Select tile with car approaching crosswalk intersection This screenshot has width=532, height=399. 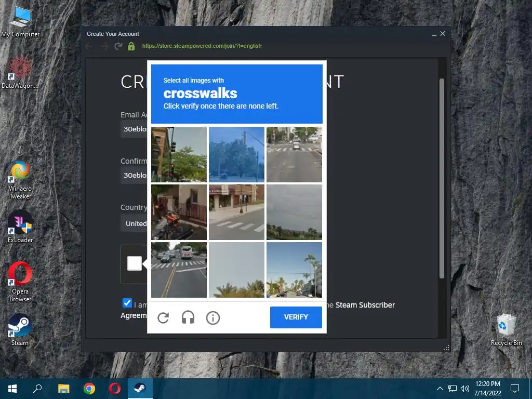[294, 154]
